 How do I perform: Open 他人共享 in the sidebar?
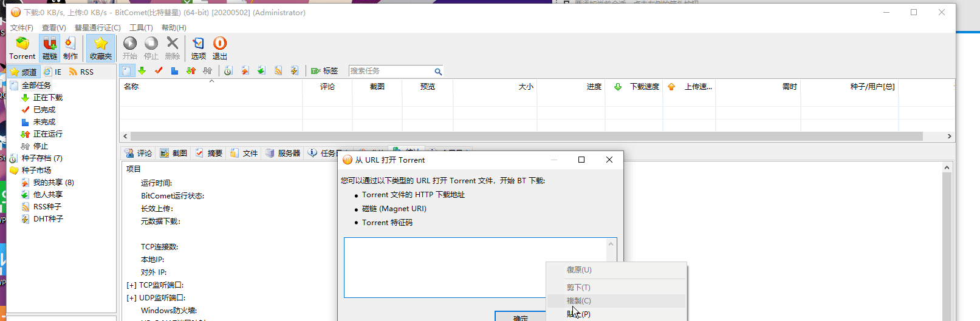pos(48,195)
